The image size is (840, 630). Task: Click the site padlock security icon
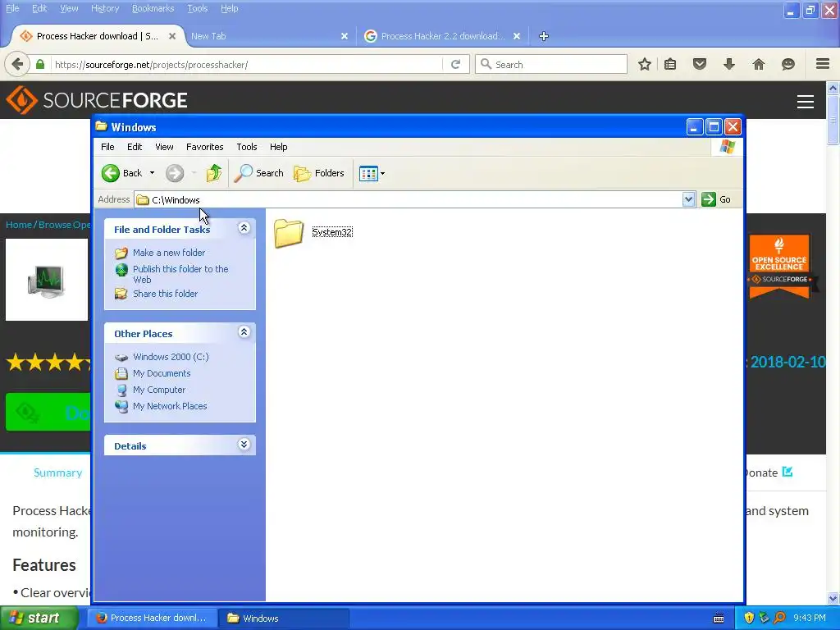tap(40, 64)
